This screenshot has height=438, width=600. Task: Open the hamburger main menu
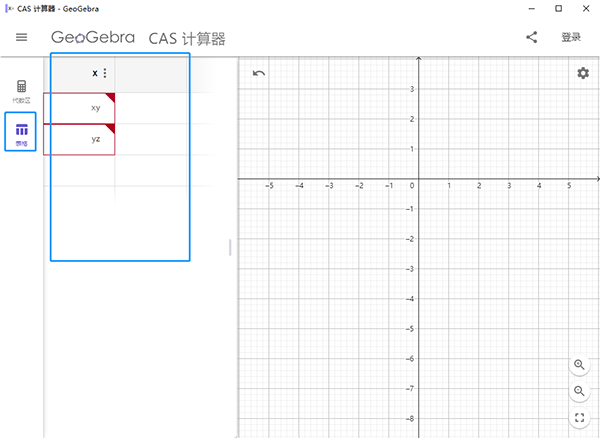pos(21,38)
